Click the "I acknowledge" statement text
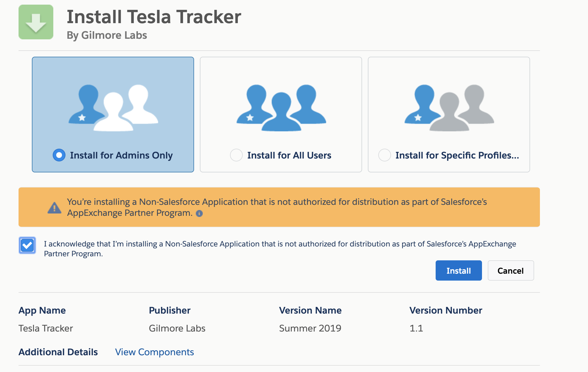 280,244
